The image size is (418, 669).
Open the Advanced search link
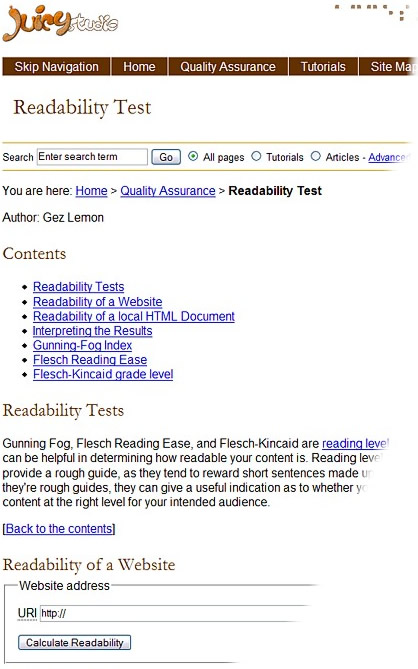click(389, 157)
